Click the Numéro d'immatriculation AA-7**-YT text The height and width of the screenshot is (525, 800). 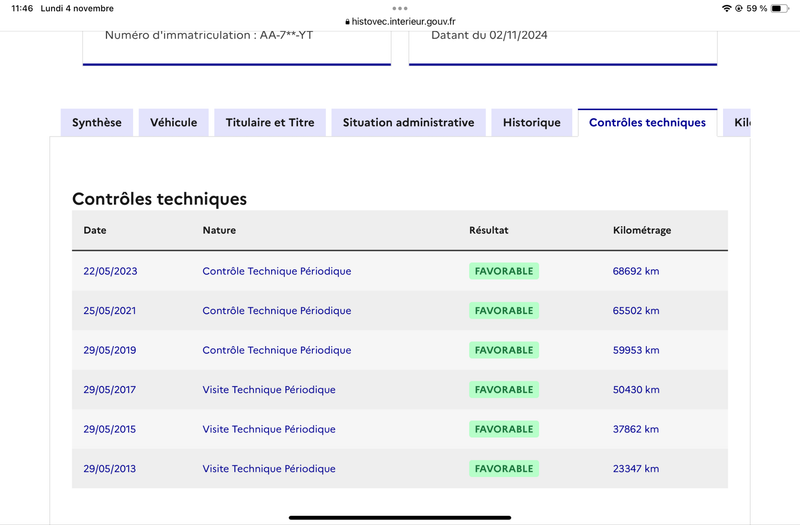(209, 35)
